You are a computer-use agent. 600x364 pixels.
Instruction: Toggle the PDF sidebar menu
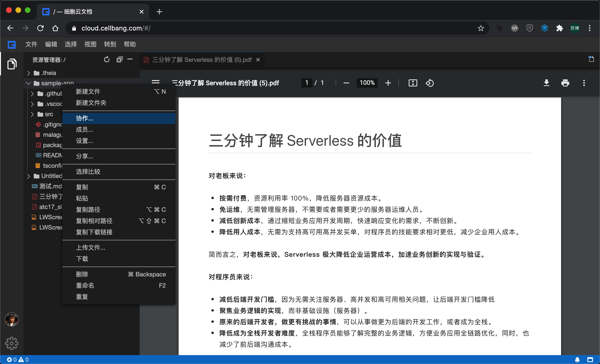(156, 82)
